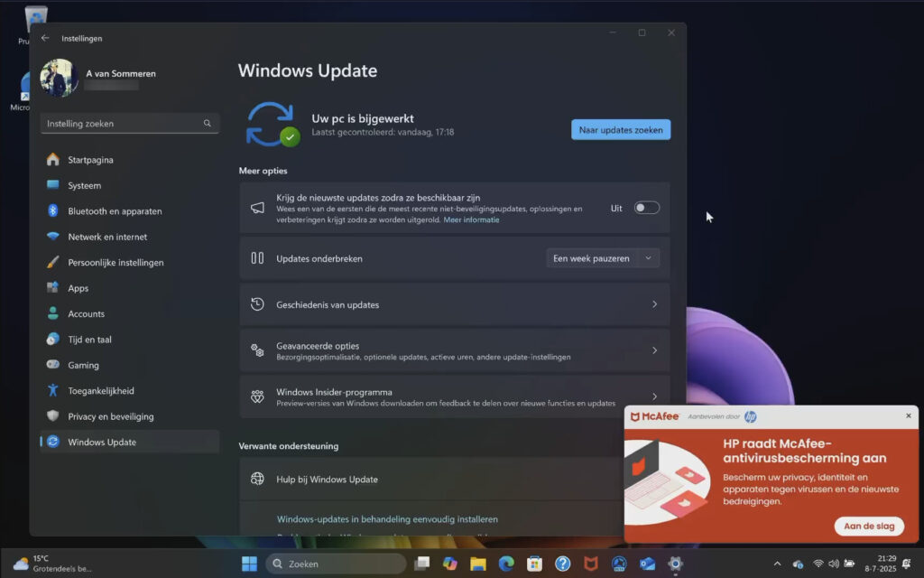Click the Meer informatie link
This screenshot has height=578, width=924.
(x=471, y=219)
